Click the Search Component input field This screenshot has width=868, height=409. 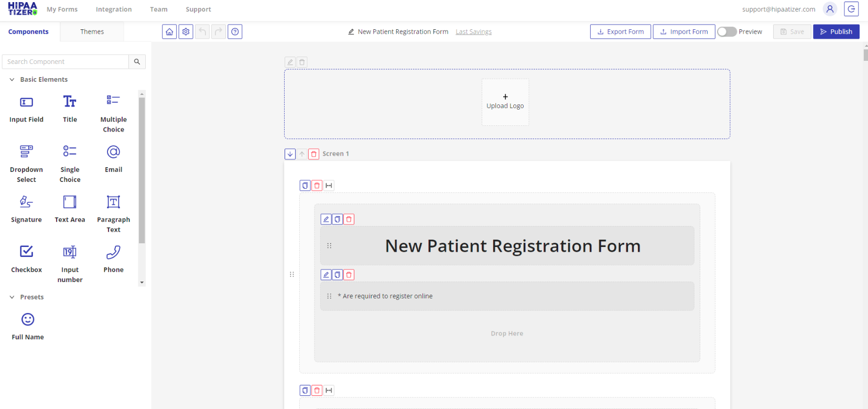pos(66,62)
